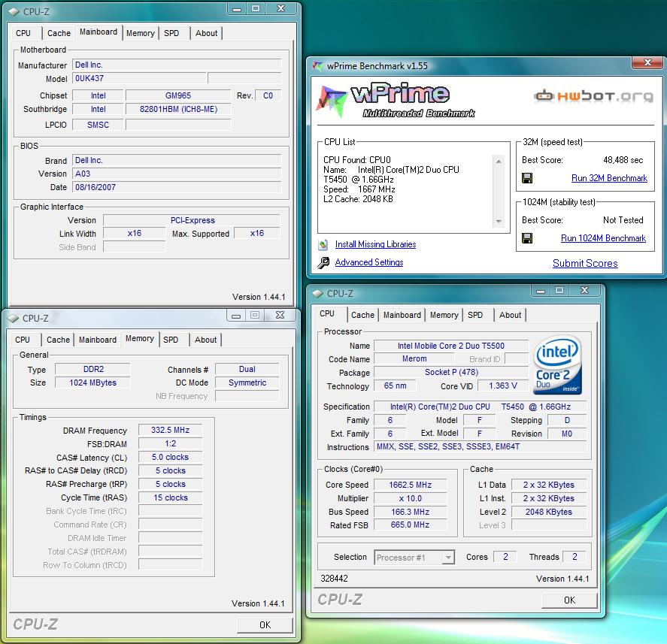Click the BIOS date 08/16/2007
This screenshot has width=667, height=644.
(177, 187)
